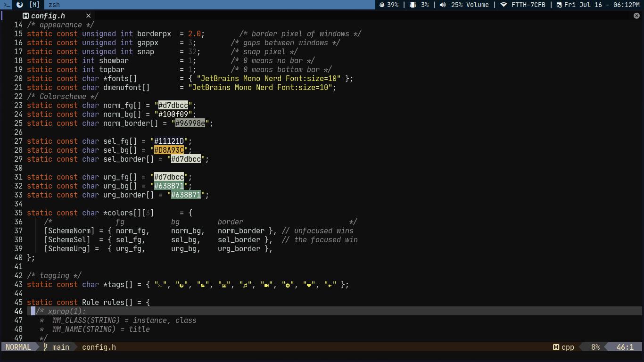644x362 pixels.
Task: Click the git branch icon in statusline
Action: pyautogui.click(x=46, y=347)
